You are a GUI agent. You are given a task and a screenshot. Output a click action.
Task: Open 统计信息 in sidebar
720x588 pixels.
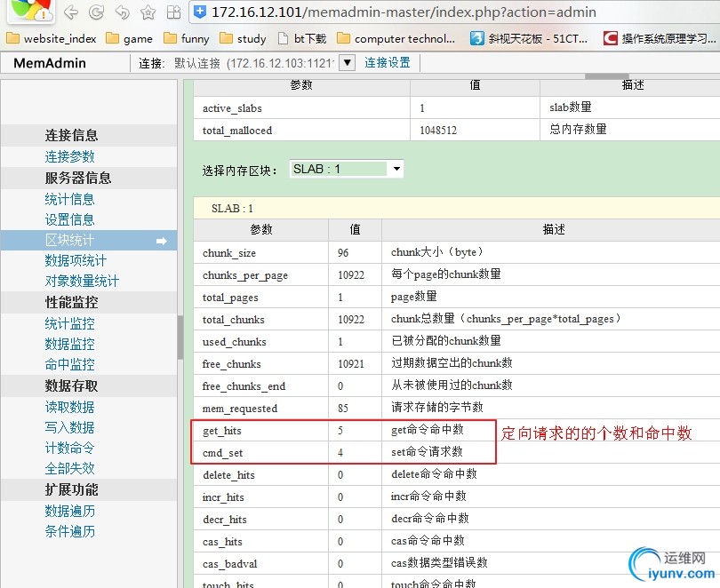point(70,200)
